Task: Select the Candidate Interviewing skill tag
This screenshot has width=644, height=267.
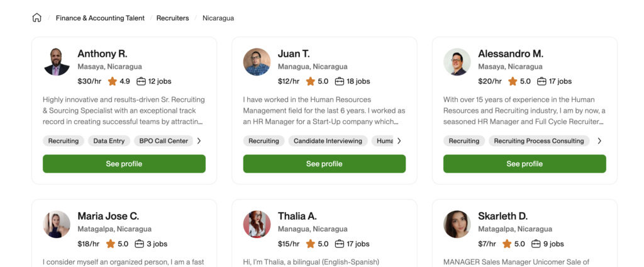Action: click(328, 141)
